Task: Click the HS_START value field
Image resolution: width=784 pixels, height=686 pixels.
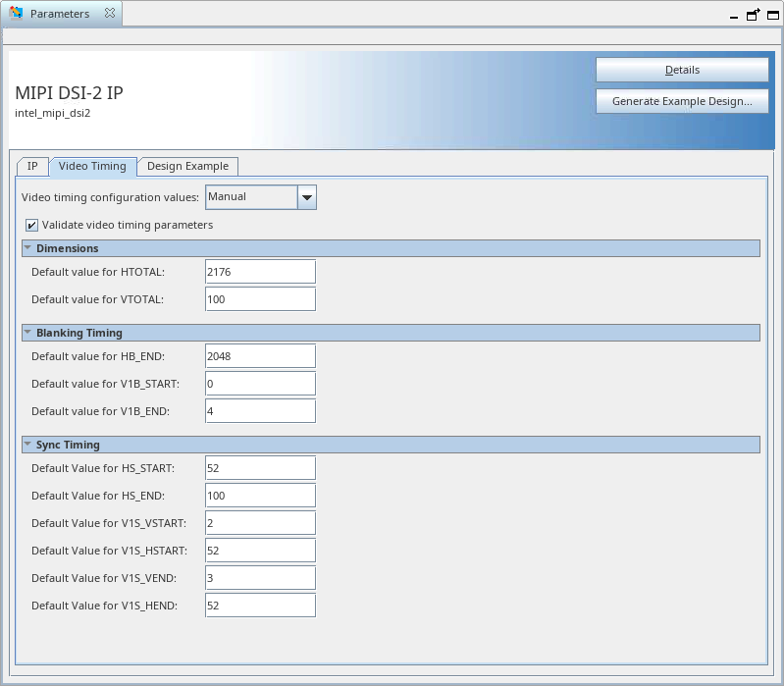Action: pyautogui.click(x=260, y=468)
